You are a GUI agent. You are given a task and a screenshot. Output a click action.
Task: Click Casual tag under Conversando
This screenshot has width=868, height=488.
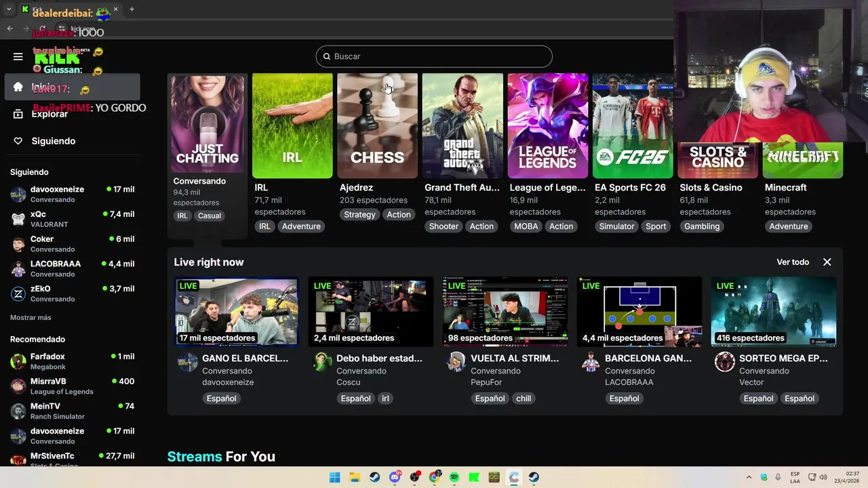(x=209, y=216)
